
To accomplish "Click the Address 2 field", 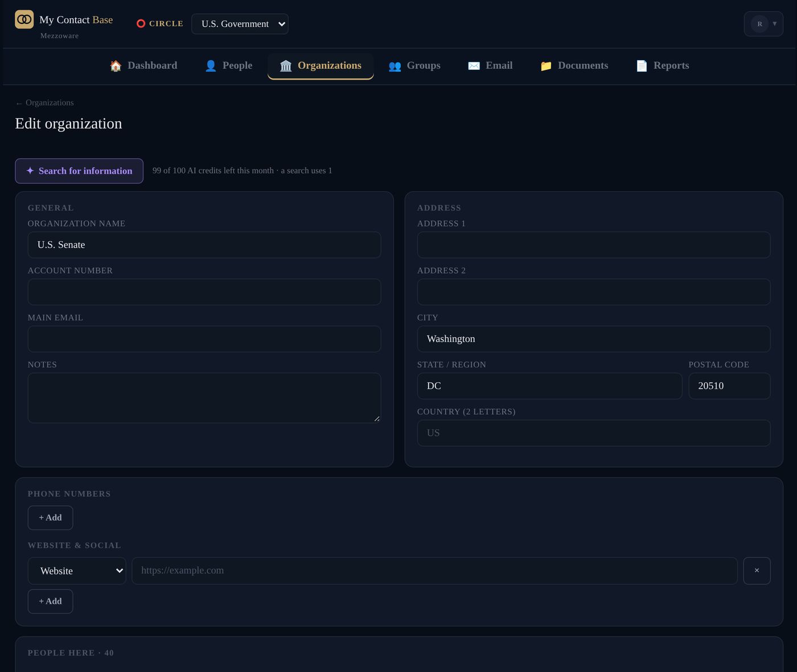I will 594,292.
